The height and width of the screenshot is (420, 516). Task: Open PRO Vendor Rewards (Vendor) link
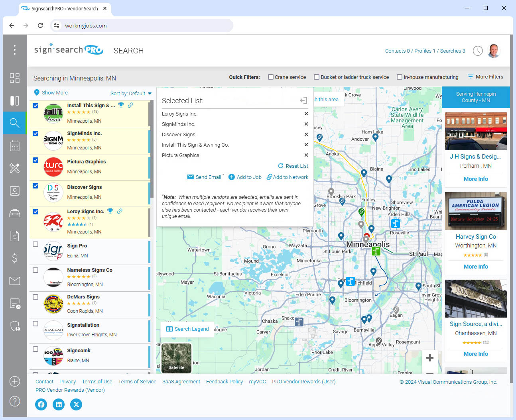(70, 390)
